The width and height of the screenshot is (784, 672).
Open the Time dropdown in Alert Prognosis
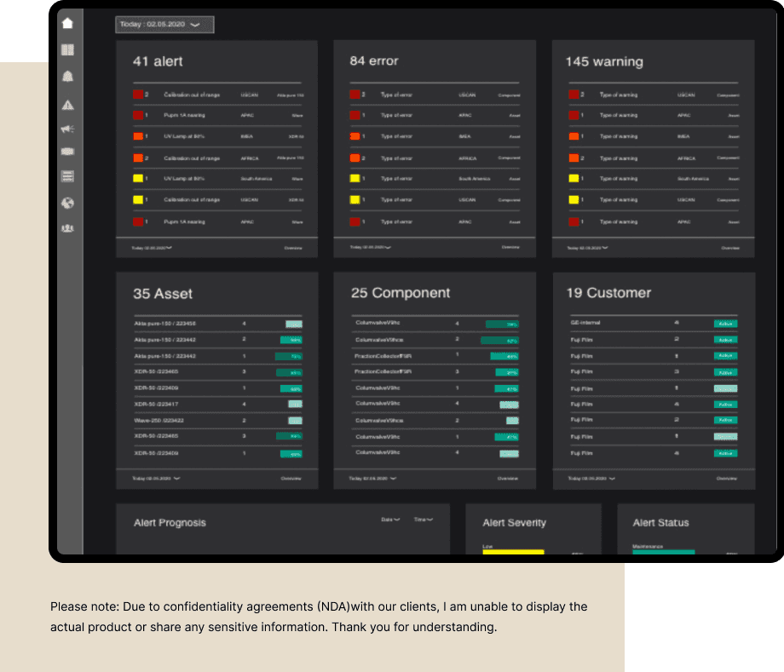click(423, 520)
